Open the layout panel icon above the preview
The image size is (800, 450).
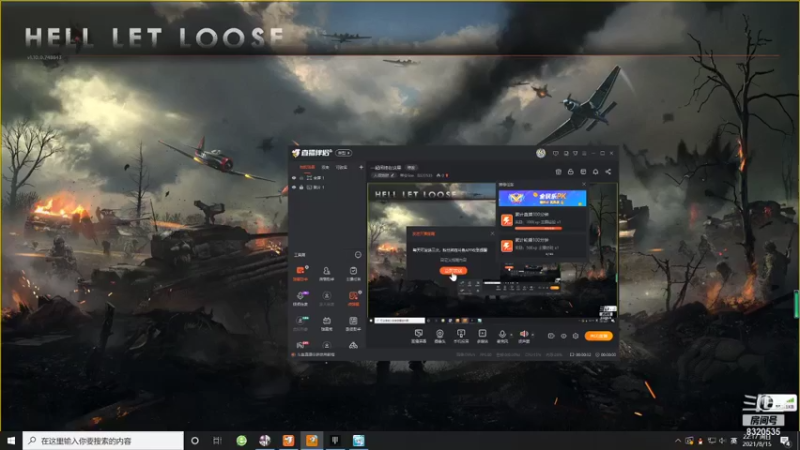[583, 172]
